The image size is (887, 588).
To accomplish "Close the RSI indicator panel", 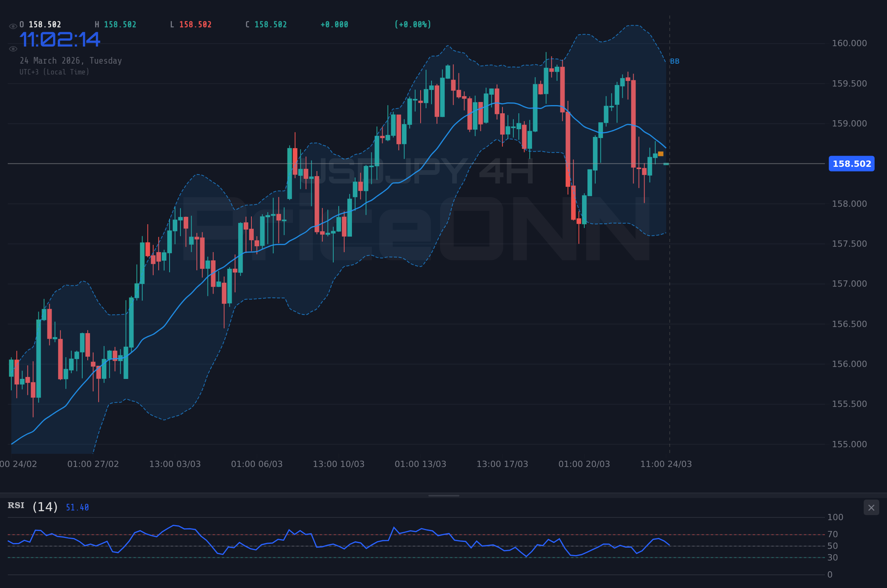I will click(871, 507).
